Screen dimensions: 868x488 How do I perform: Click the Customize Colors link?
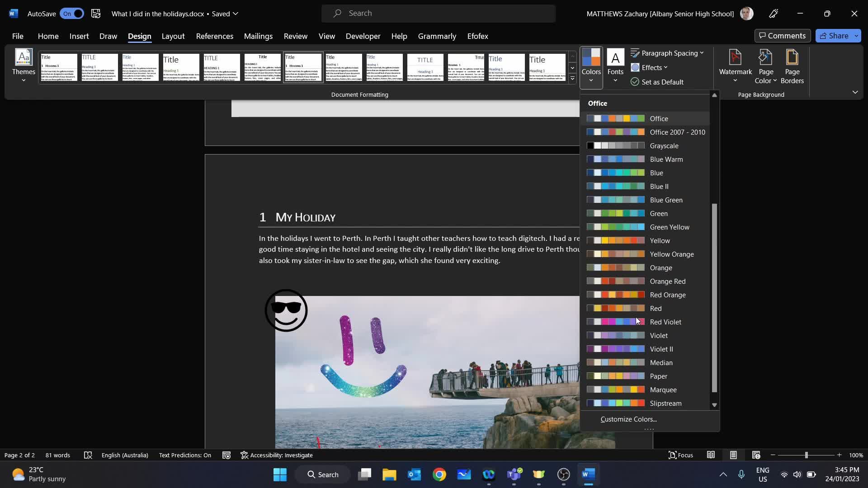[x=628, y=419]
